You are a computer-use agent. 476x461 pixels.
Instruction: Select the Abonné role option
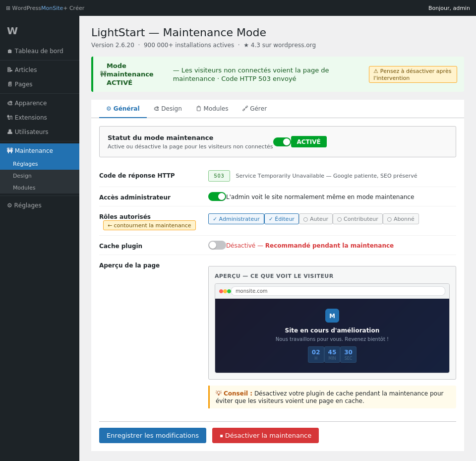coord(401,219)
